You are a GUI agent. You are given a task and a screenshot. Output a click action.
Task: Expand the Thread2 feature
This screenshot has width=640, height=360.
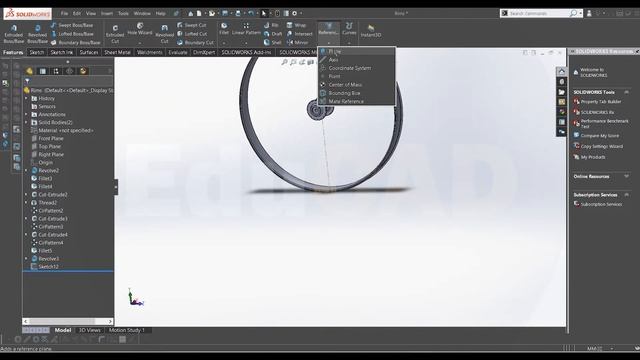click(x=27, y=203)
